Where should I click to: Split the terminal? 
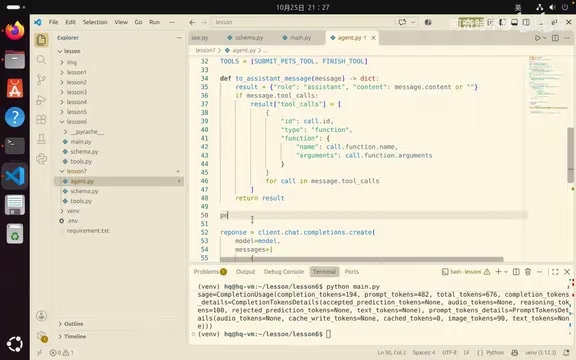click(x=516, y=272)
